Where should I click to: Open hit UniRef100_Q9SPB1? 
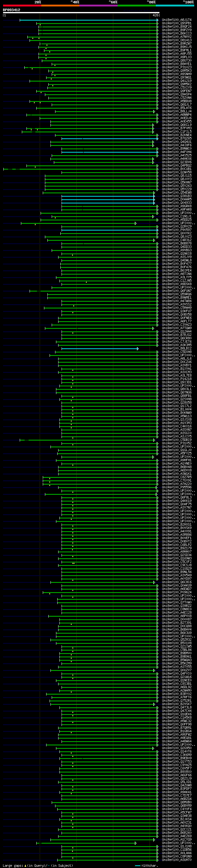pos(176,23)
